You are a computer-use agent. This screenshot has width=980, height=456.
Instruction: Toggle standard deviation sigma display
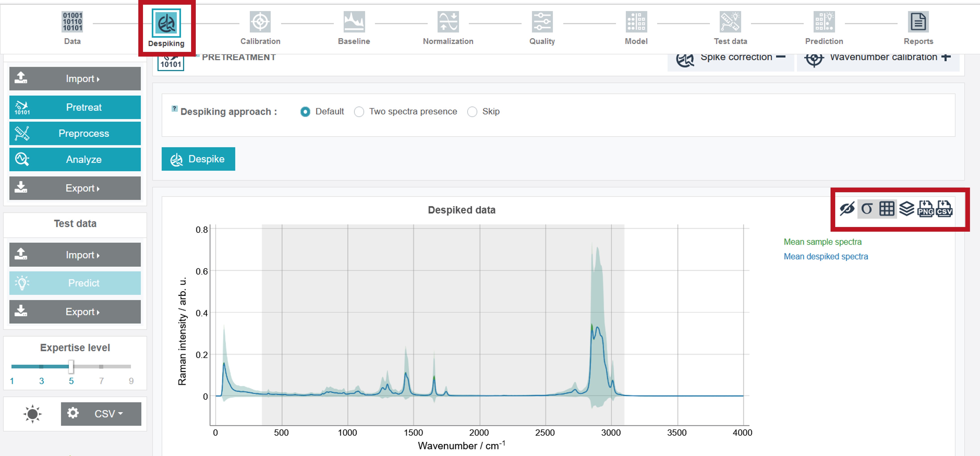(867, 209)
